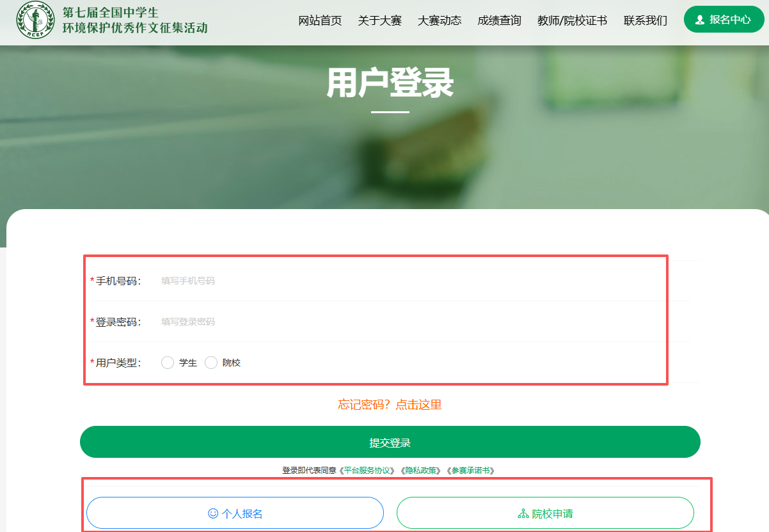
Task: Open the 网站首页 navigation item
Action: pos(320,20)
